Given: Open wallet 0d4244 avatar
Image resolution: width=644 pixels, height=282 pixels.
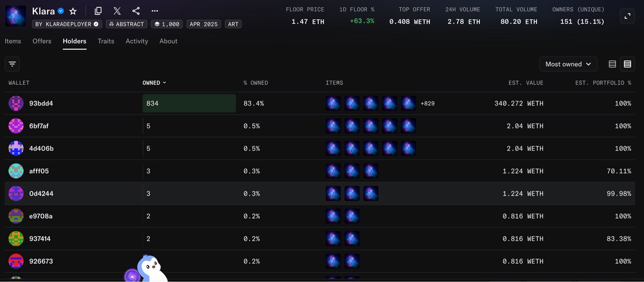Looking at the screenshot, I should [16, 194].
